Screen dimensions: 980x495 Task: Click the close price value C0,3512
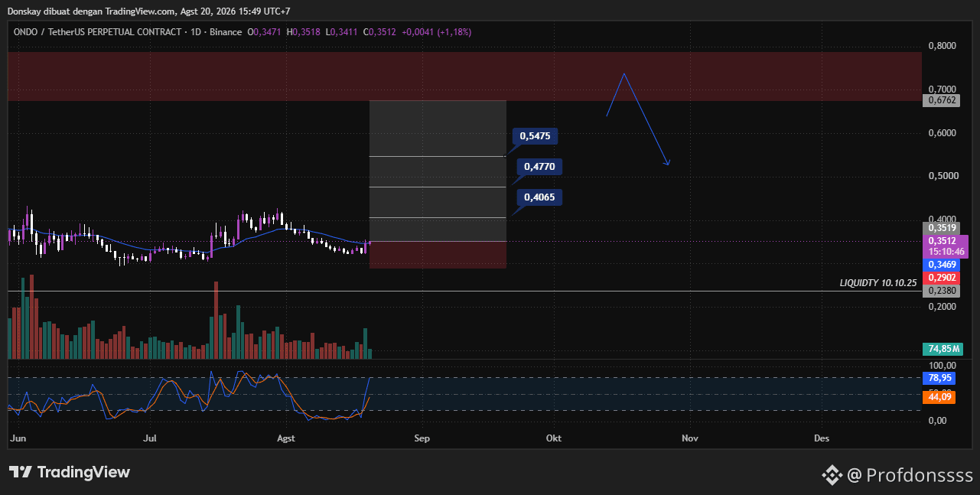tap(379, 32)
